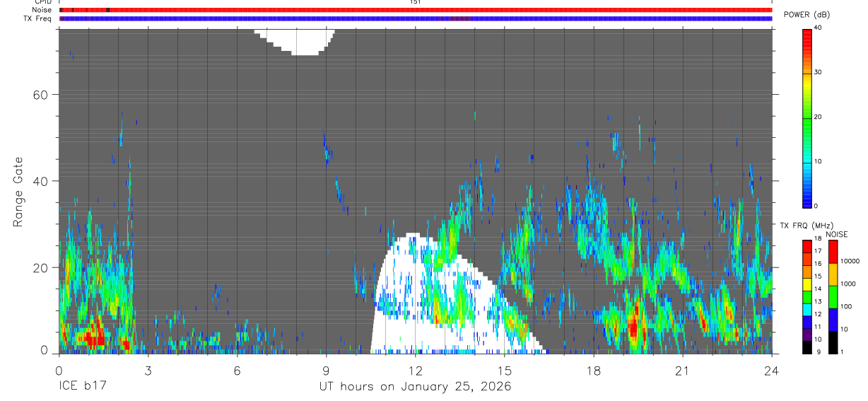The height and width of the screenshot is (401, 868).
Task: Click the blue TX frequency strip above plot
Action: 415,18
